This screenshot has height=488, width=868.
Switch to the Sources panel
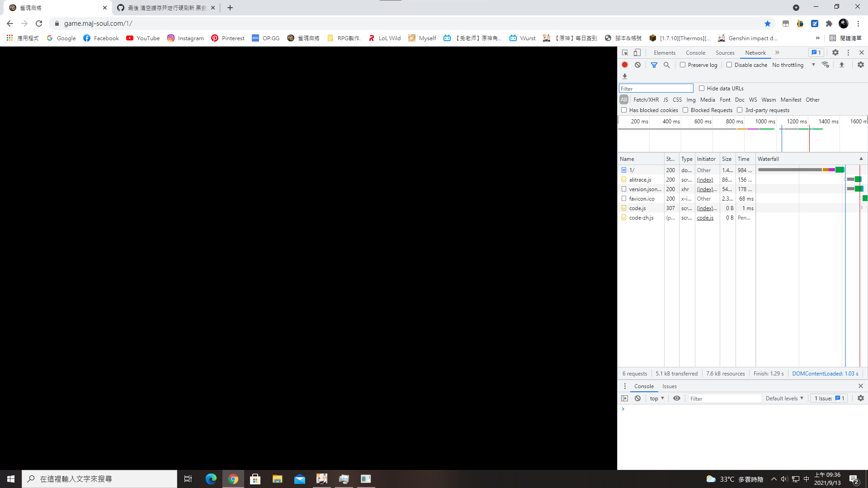[x=725, y=52]
